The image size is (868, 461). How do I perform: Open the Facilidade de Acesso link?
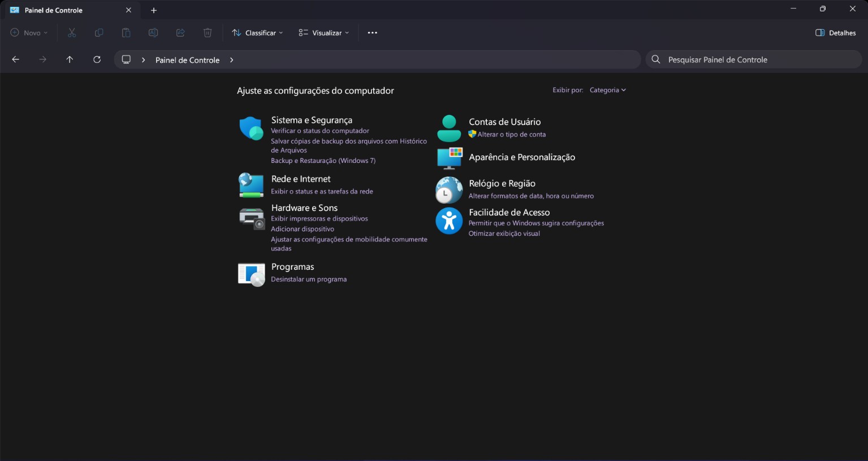click(509, 212)
